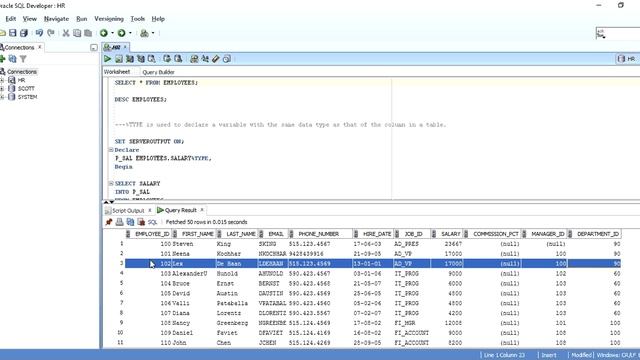Click the green Forward navigation icon
The height and width of the screenshot is (360, 640).
pos(122,33)
